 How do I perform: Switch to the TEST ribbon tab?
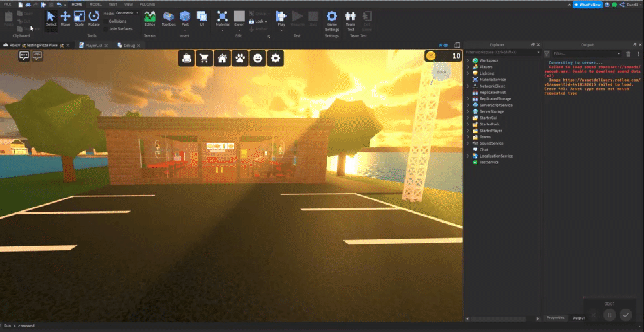click(x=113, y=4)
